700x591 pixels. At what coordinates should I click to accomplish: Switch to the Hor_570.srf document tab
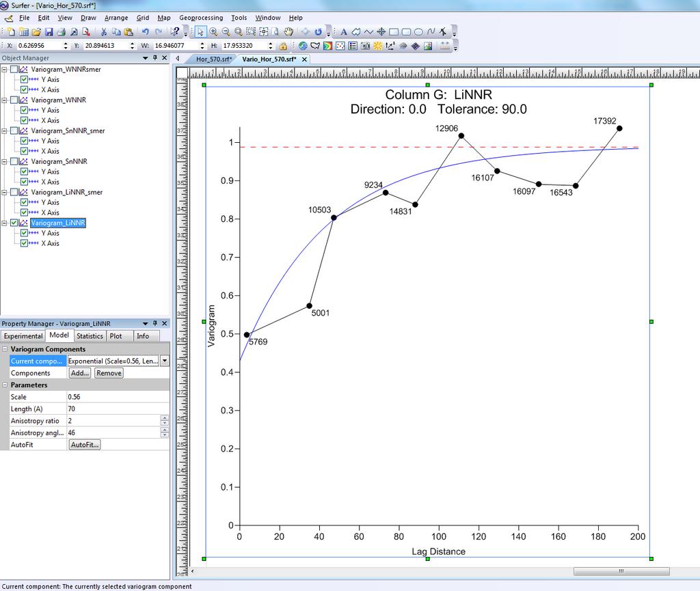[214, 59]
